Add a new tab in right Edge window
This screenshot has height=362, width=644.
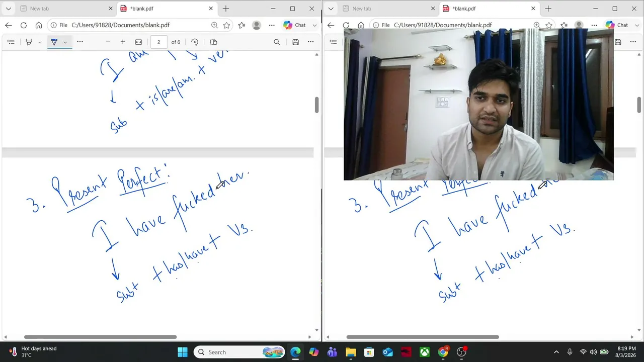[548, 9]
